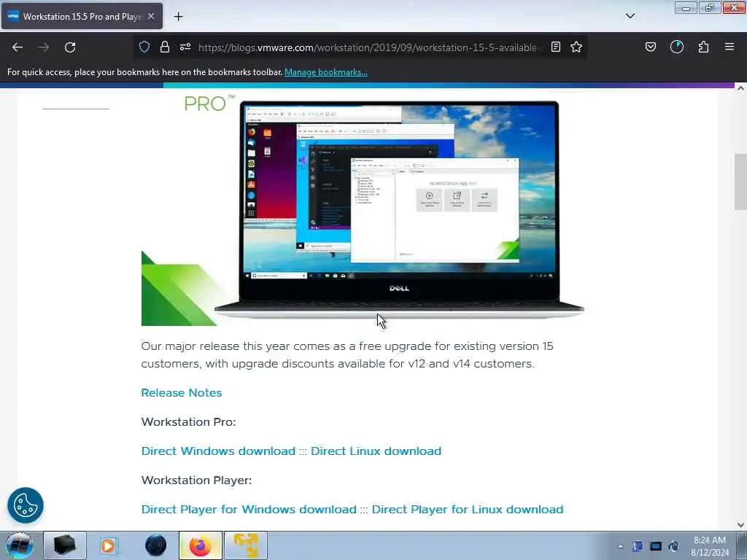Open Firefox application hamburger menu

pyautogui.click(x=729, y=47)
